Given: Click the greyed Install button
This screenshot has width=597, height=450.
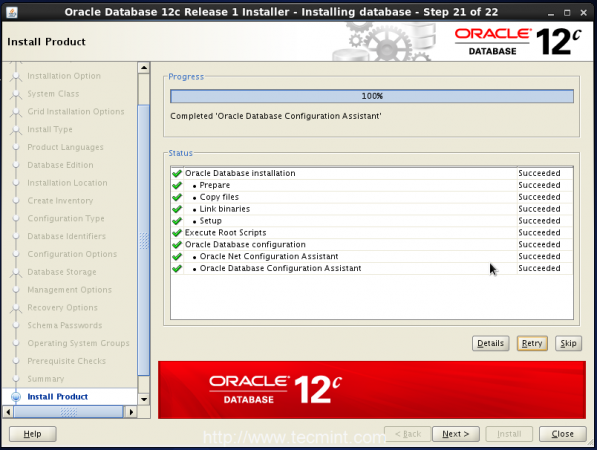Looking at the screenshot, I should [509, 434].
